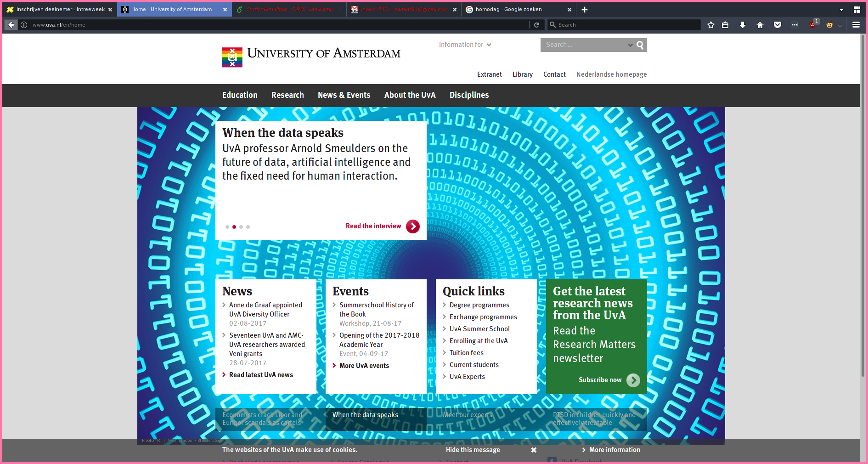Close the cookie message with X
Image resolution: width=868 pixels, height=464 pixels.
pyautogui.click(x=534, y=450)
